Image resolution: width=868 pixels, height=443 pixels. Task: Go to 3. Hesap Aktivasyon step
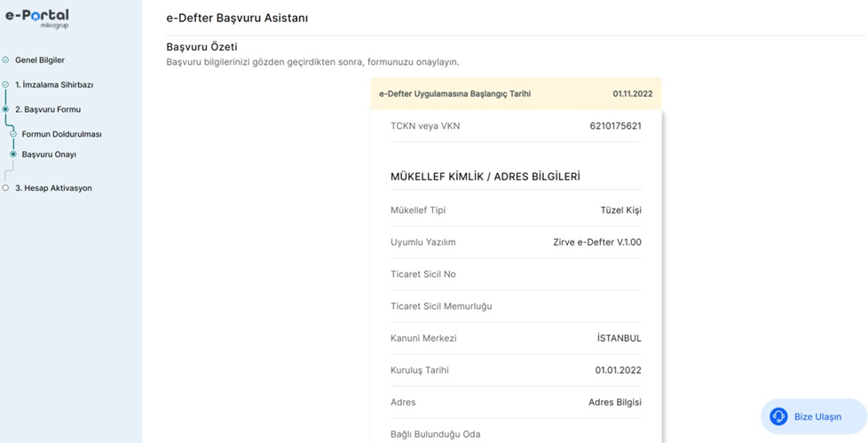point(53,188)
